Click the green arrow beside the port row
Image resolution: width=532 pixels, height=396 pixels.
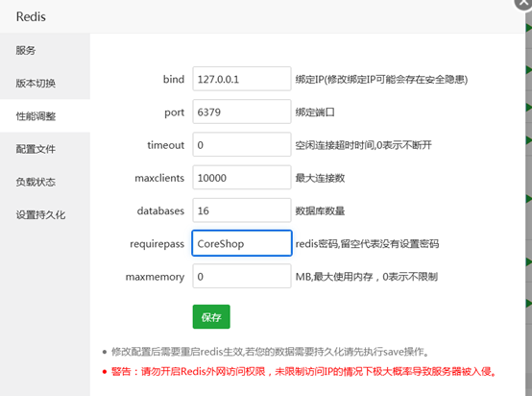coord(529,108)
